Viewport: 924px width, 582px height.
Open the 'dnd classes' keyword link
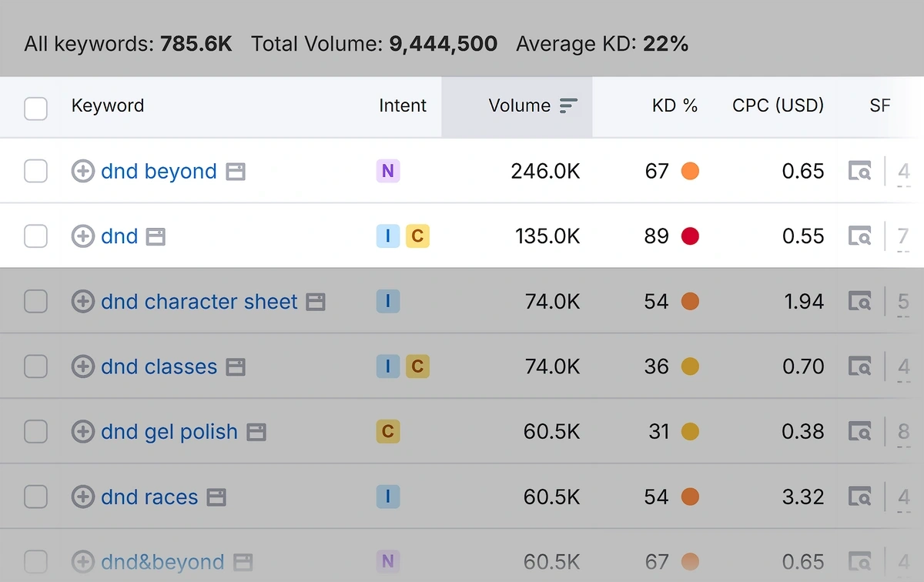159,366
